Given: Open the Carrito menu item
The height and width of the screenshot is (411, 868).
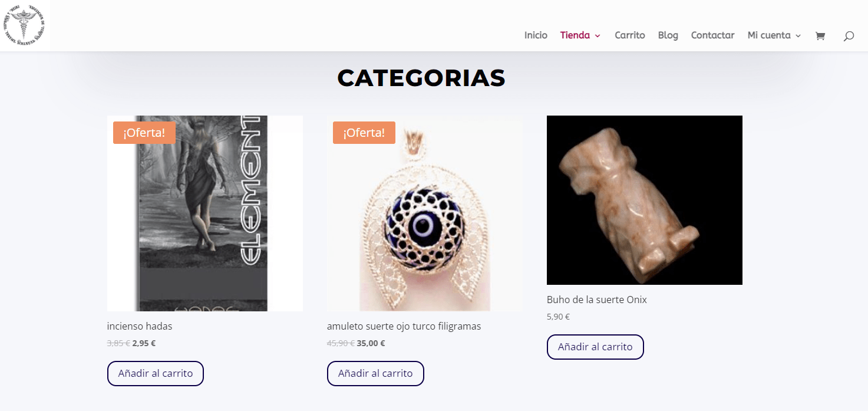Looking at the screenshot, I should pos(630,35).
